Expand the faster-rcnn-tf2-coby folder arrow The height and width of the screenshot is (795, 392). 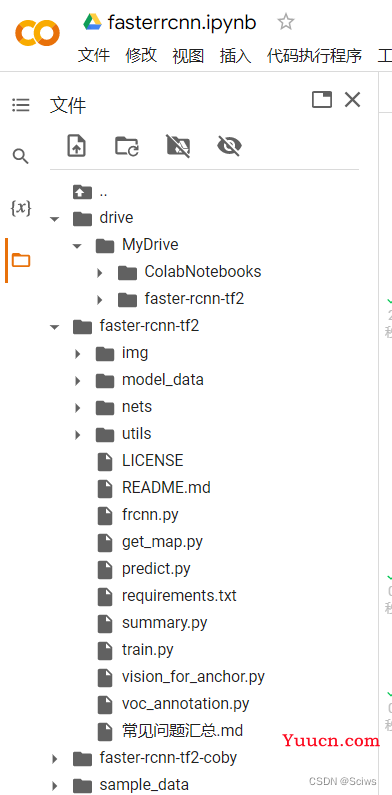55,759
